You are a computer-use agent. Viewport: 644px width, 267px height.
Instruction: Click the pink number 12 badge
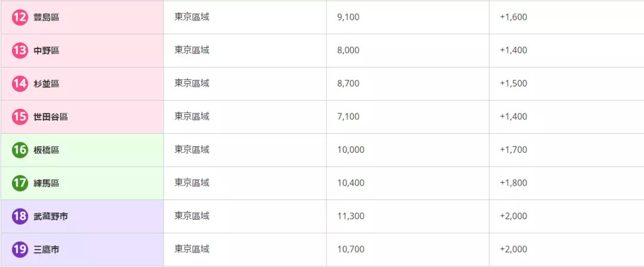coord(20,17)
